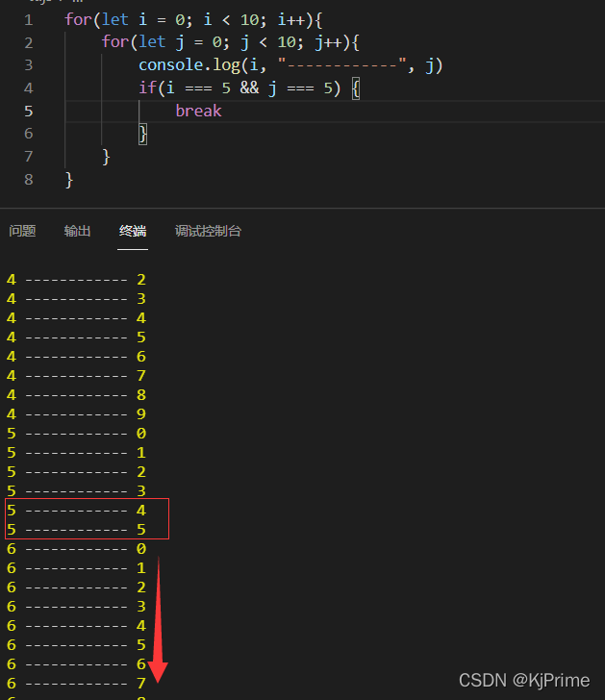Click terminal output row 6 ---- 6

coord(76,664)
